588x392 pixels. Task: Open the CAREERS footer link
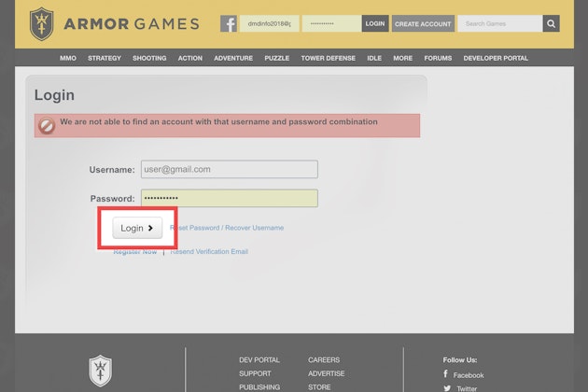(x=324, y=359)
